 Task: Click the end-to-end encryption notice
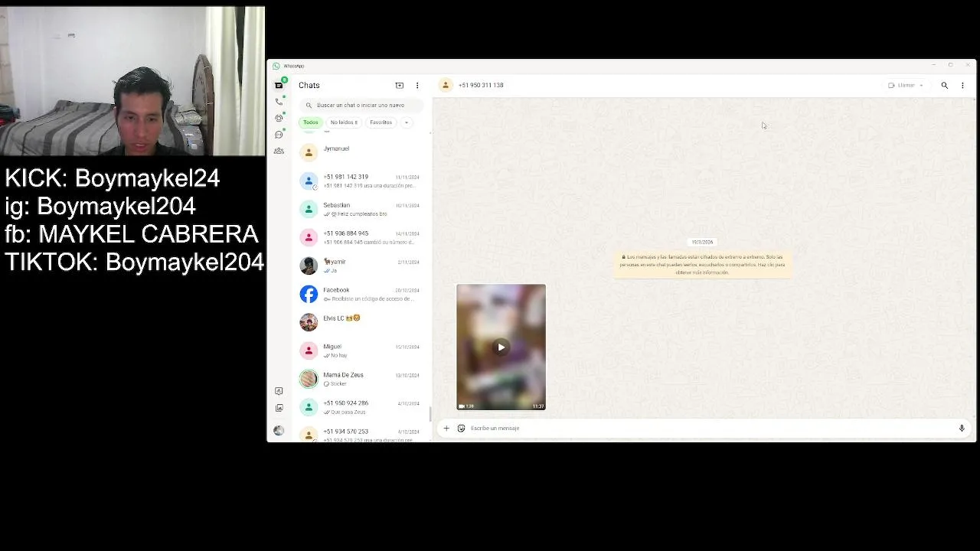pyautogui.click(x=703, y=264)
